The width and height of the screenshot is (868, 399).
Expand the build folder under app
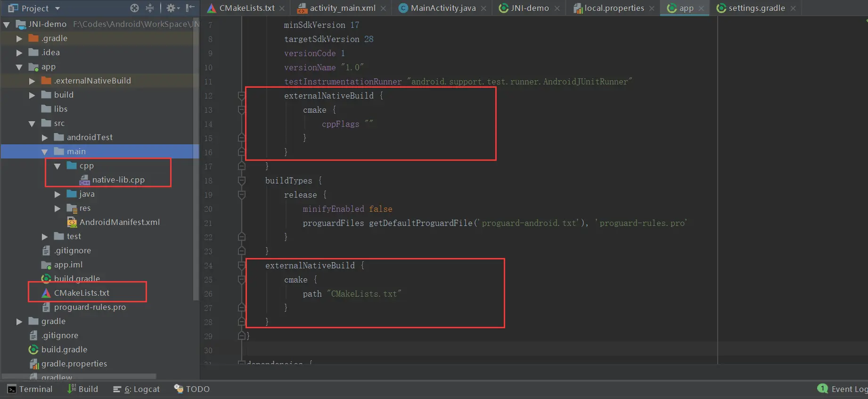click(32, 95)
